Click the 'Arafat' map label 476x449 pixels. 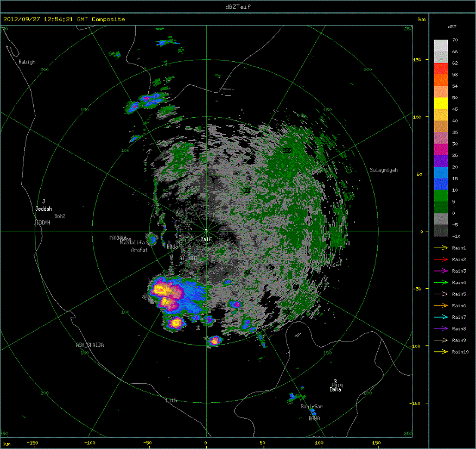point(139,250)
